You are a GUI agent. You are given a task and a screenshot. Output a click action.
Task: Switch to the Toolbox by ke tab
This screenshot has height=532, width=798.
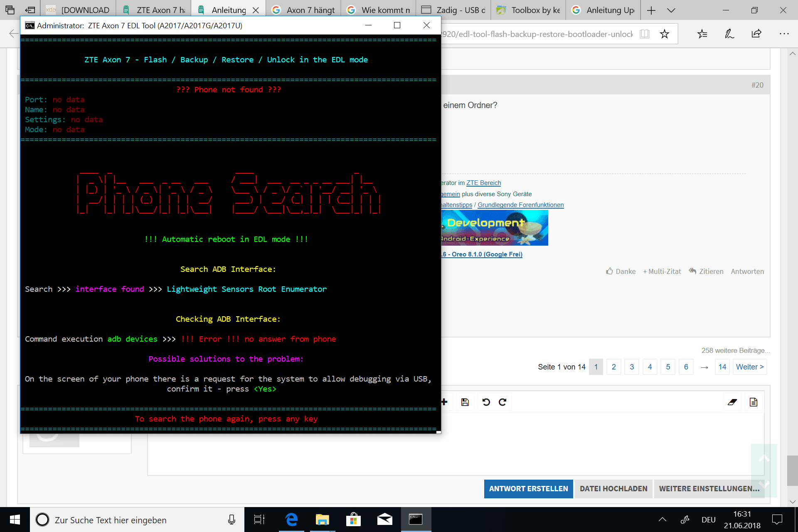[x=528, y=10]
